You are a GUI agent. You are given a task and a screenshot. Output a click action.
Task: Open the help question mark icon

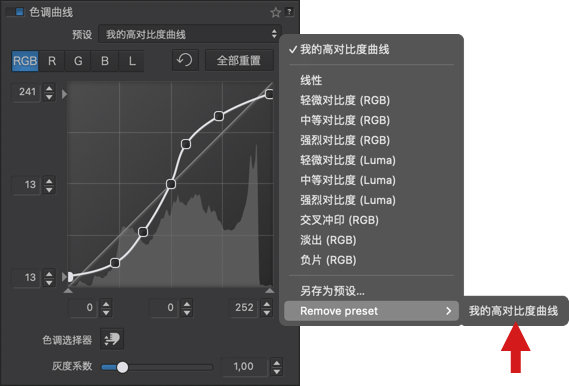(289, 12)
